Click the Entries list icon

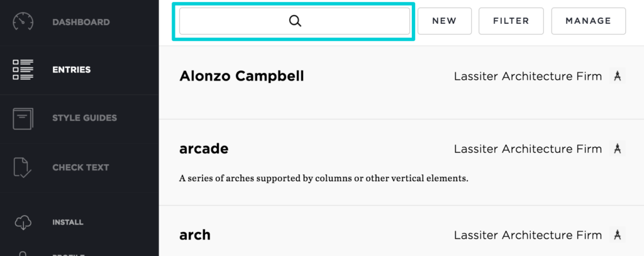23,69
